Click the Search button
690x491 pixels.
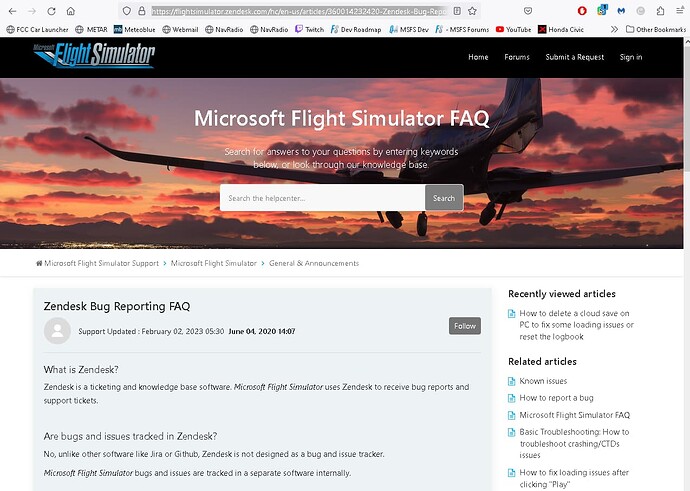point(444,198)
